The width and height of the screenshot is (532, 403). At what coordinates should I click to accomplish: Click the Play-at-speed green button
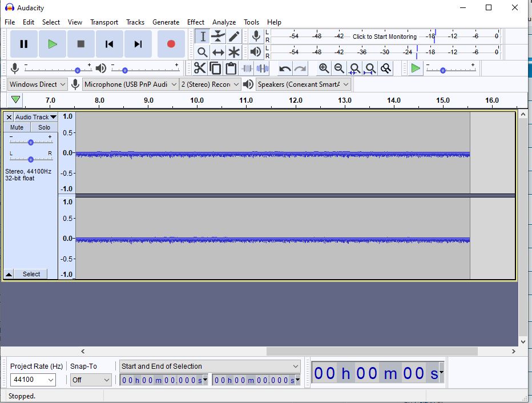coord(416,68)
